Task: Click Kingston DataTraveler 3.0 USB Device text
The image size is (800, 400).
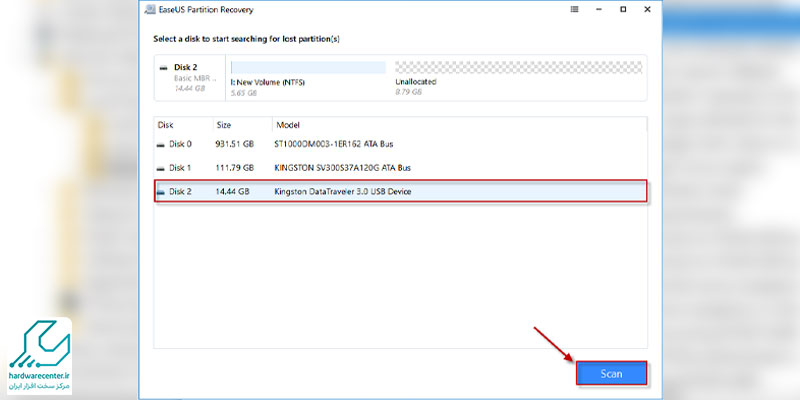Action: tap(343, 192)
